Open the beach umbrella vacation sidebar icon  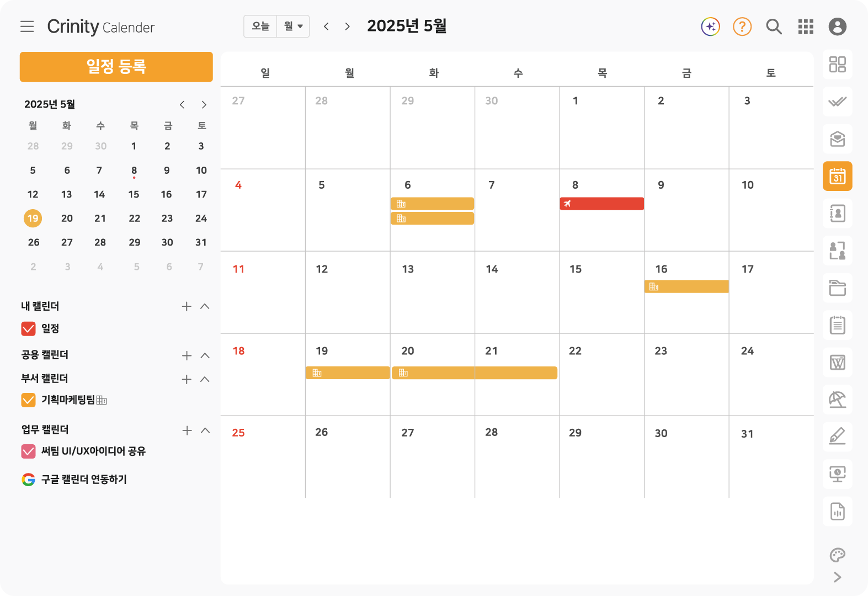point(837,400)
